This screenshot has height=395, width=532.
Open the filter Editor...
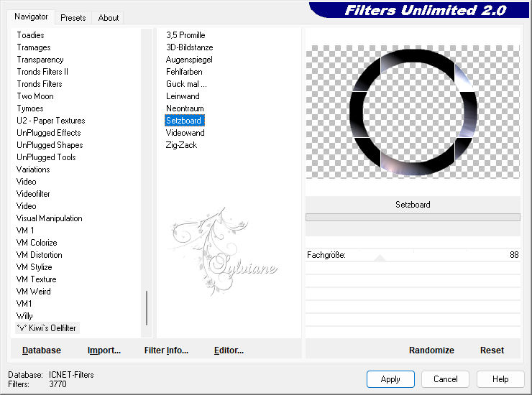click(x=229, y=350)
